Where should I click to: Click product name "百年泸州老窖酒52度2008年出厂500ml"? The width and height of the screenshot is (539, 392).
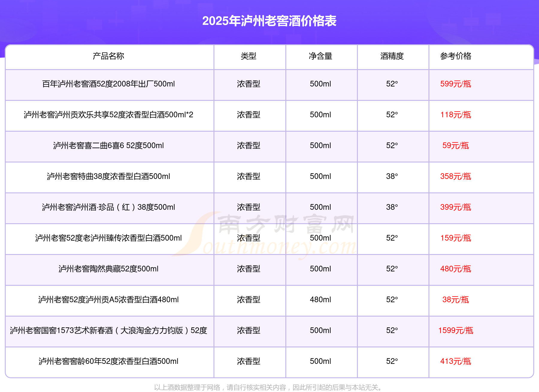coord(108,84)
